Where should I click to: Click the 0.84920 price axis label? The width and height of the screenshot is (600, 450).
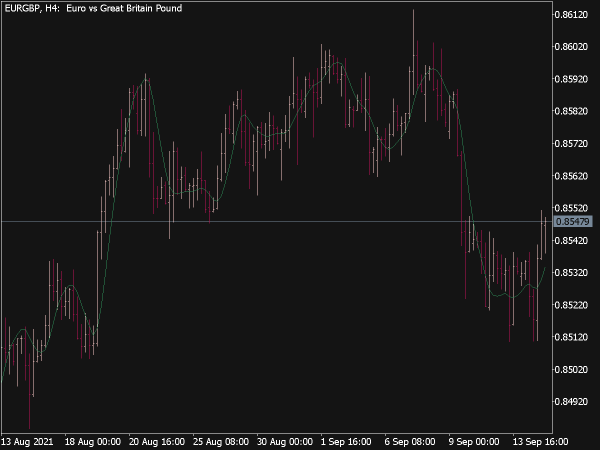[571, 402]
